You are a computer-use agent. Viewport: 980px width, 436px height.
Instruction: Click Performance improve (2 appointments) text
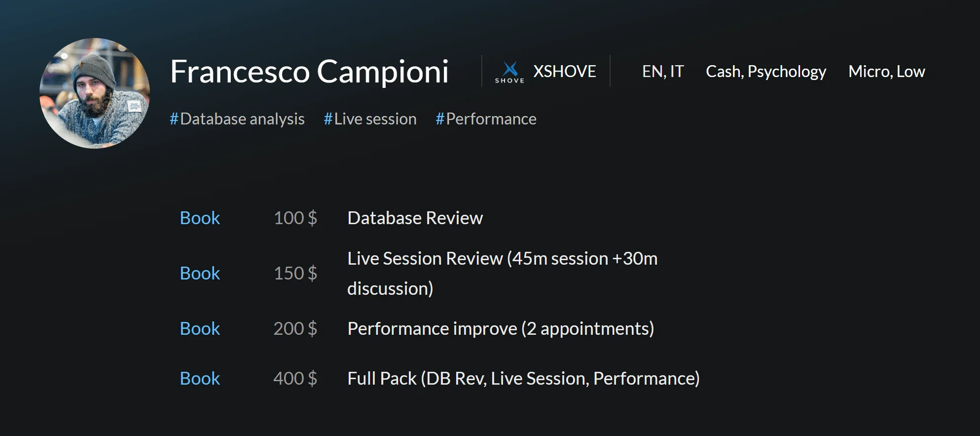pos(501,329)
